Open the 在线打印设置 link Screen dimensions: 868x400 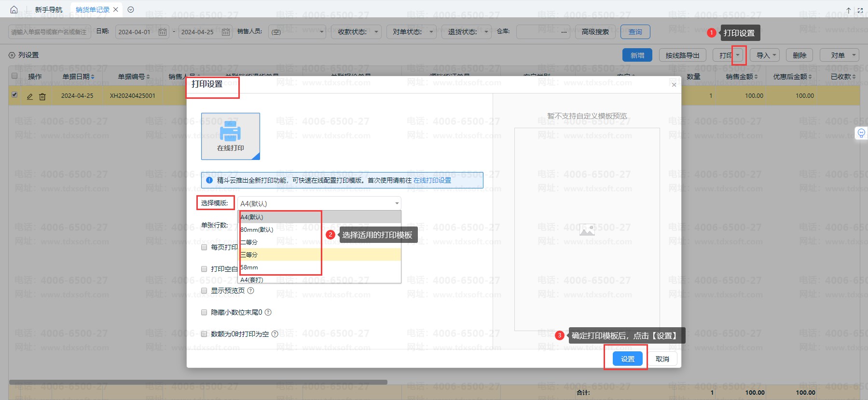[432, 180]
